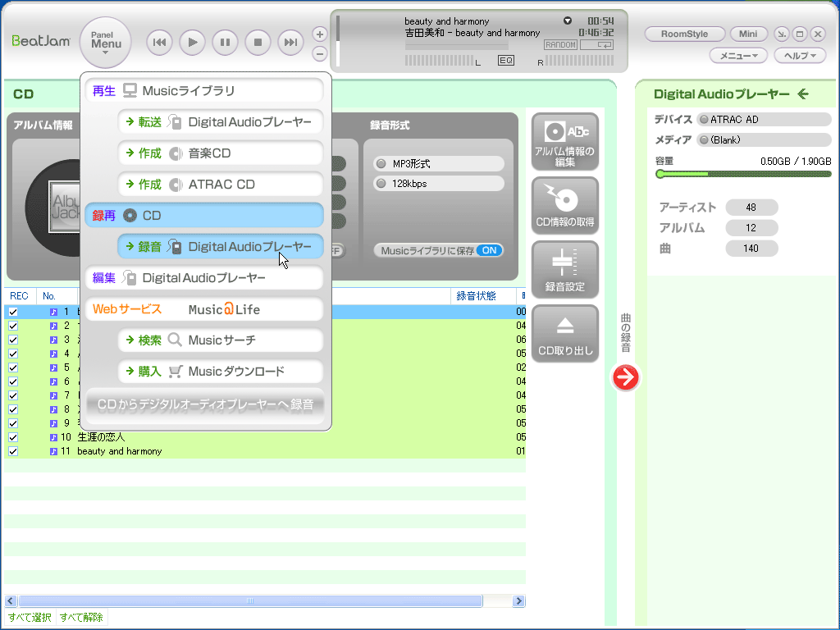840x630 pixels.
Task: Uncheck REC box for track 1
Action: [13, 312]
